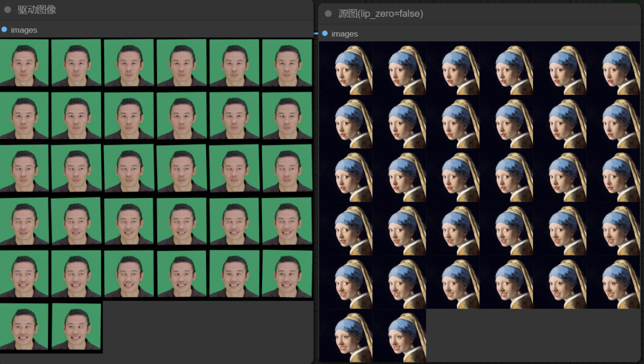
Task: Open last painting thumbnail in top row of 源图 grid
Action: 613,69
